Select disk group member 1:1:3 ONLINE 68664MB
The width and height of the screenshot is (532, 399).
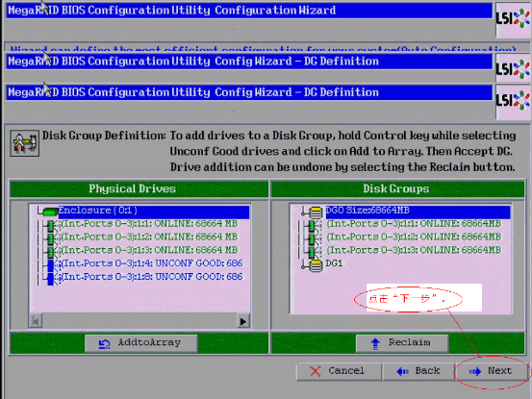pyautogui.click(x=414, y=250)
